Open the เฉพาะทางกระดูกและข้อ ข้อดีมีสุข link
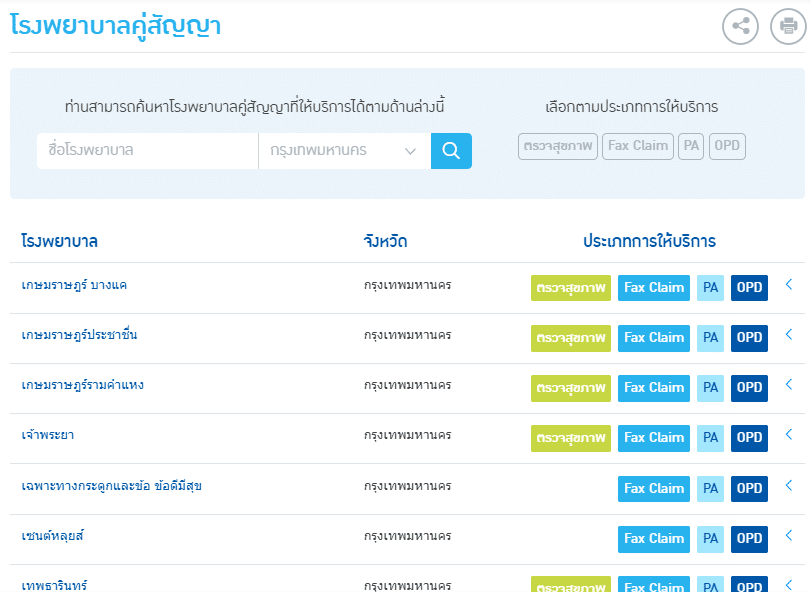811x592 pixels. coord(111,486)
